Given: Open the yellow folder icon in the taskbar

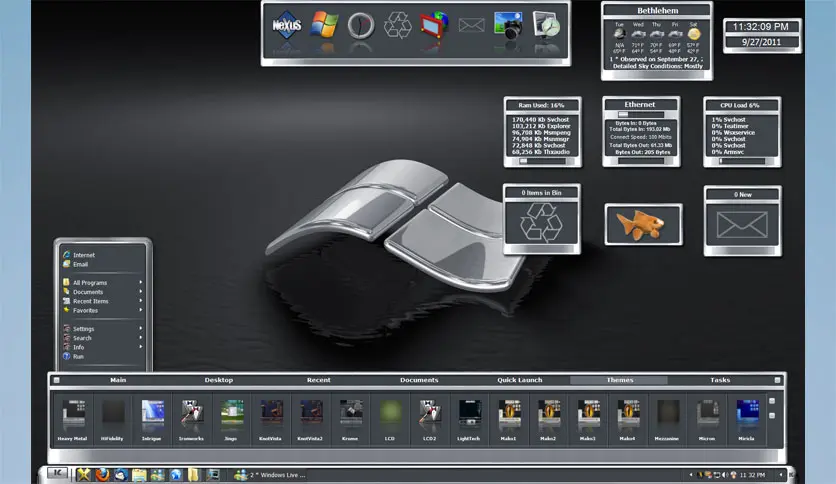Looking at the screenshot, I should (194, 474).
